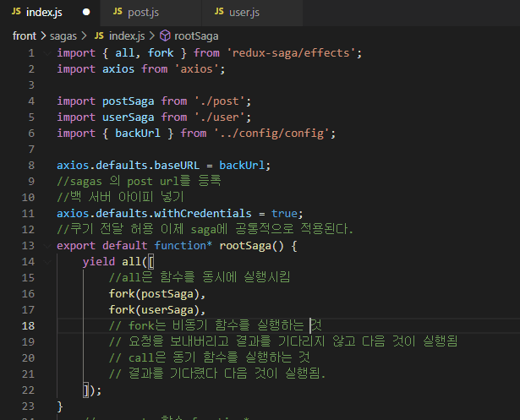Click the JS icon on post.js tab
The width and height of the screenshot is (520, 420).
[x=118, y=12]
